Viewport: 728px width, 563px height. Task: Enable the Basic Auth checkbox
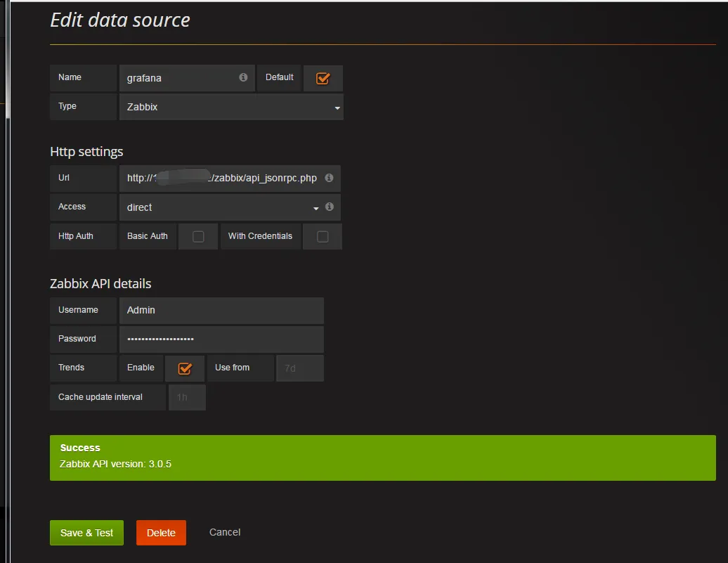coord(198,236)
